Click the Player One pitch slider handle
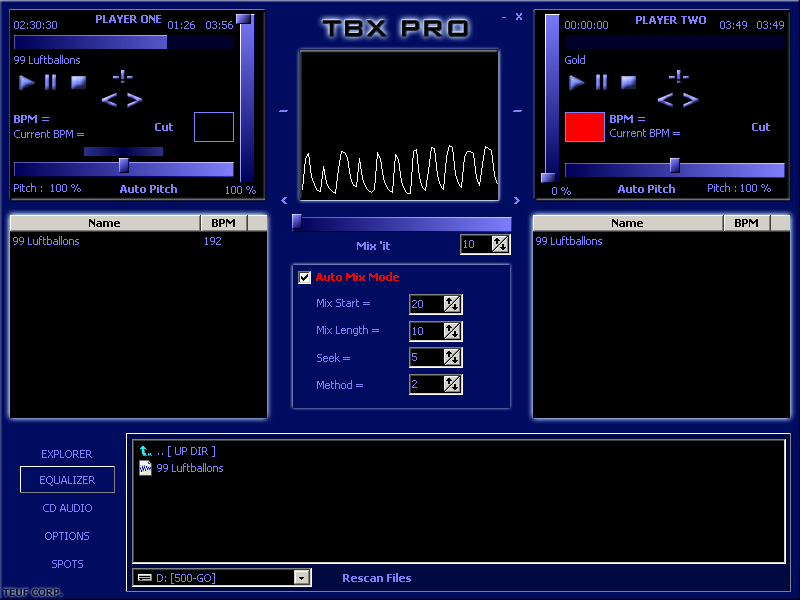Viewport: 800px width, 600px height. pos(123,165)
